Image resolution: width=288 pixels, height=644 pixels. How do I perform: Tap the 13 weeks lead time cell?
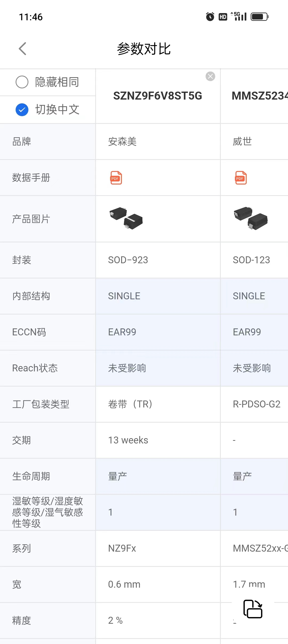tap(128, 440)
